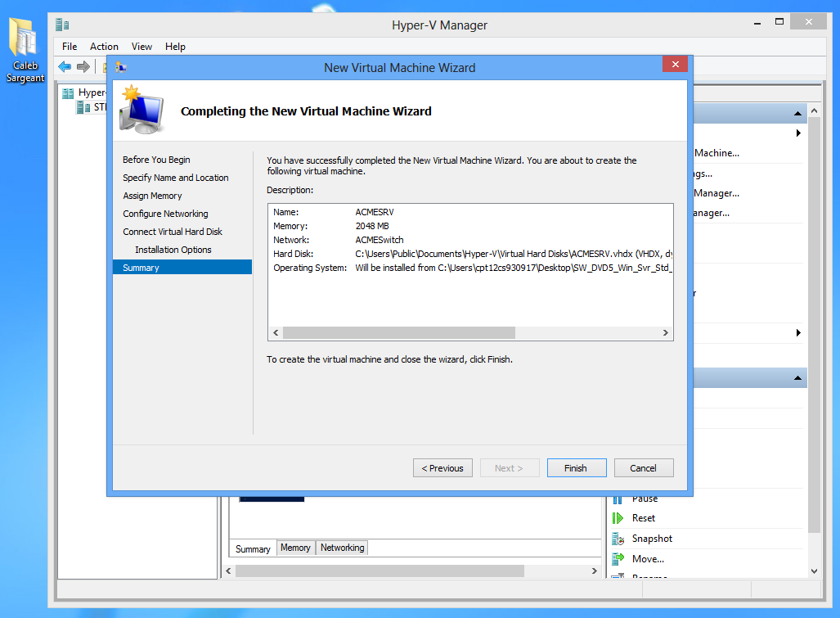
Task: Click the Move... action label
Action: [649, 559]
